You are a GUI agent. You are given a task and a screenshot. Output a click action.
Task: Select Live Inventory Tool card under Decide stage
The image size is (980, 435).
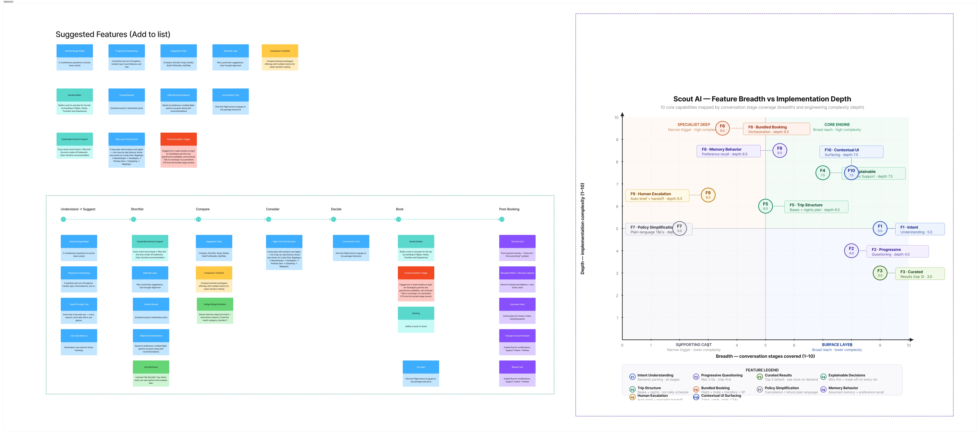tap(351, 248)
